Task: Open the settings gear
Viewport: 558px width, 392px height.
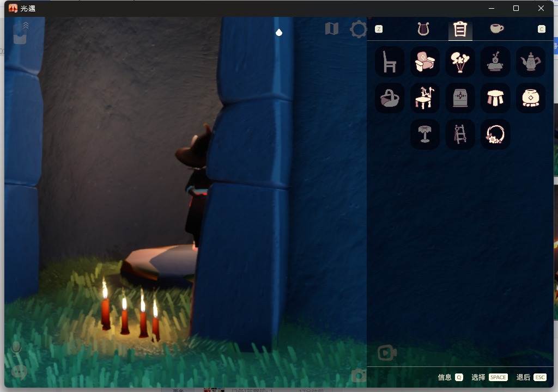Action: click(x=358, y=29)
